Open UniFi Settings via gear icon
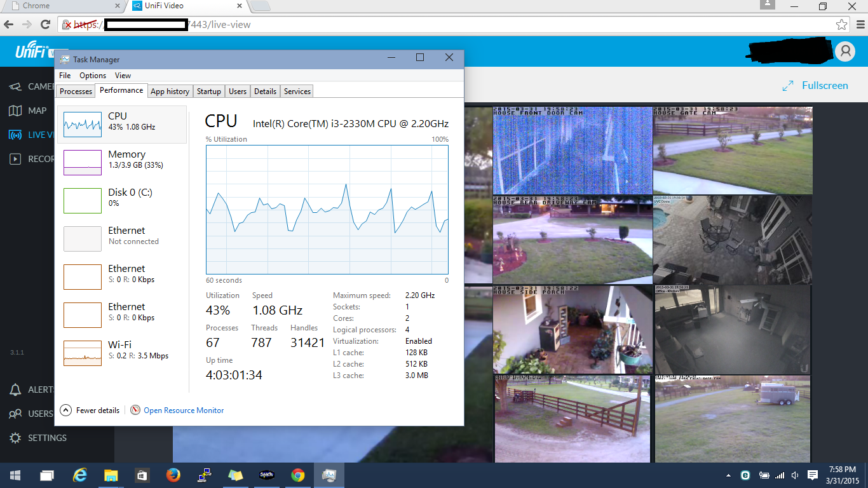 click(x=15, y=438)
